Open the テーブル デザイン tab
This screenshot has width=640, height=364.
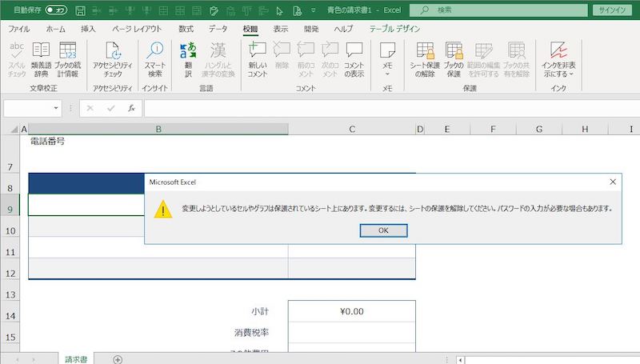[394, 29]
